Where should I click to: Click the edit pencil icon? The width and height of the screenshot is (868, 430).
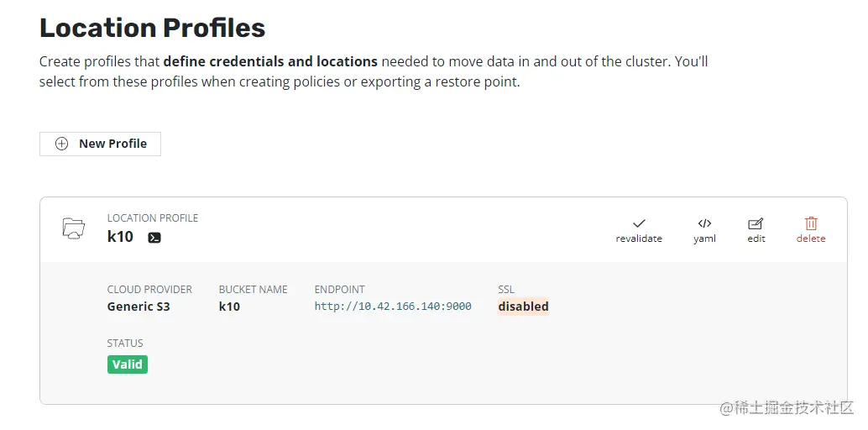(x=756, y=223)
